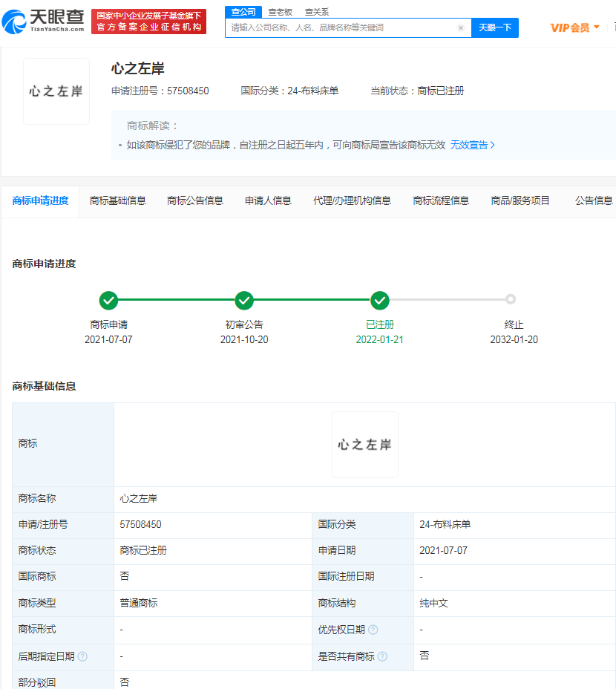Click the 否 value in the 部分驳回 row
This screenshot has height=689, width=616.
coord(125,682)
